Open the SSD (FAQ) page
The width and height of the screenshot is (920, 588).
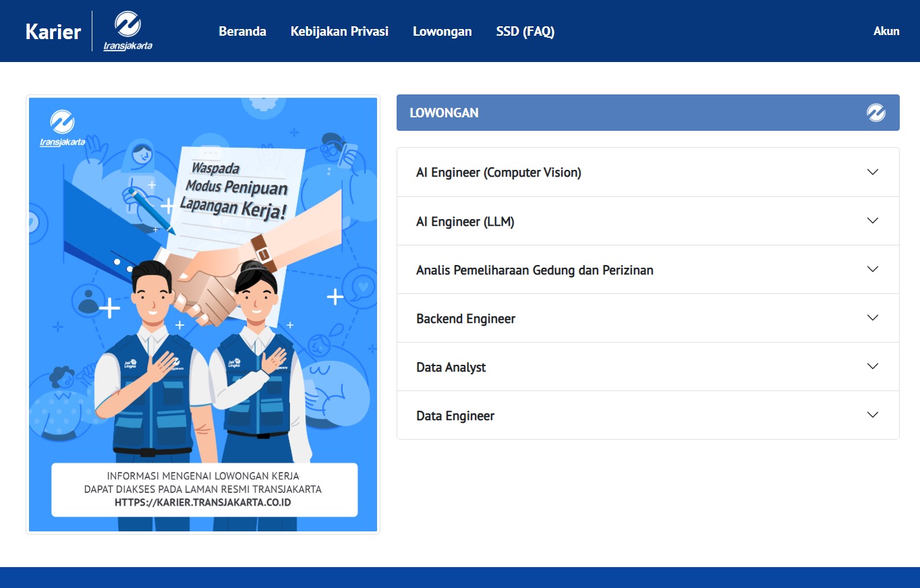tap(525, 31)
